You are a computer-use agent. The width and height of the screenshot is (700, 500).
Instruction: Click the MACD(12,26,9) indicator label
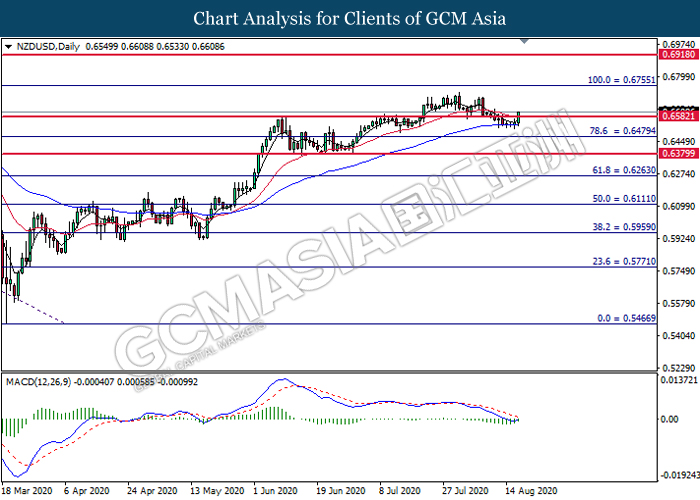pyautogui.click(x=42, y=381)
